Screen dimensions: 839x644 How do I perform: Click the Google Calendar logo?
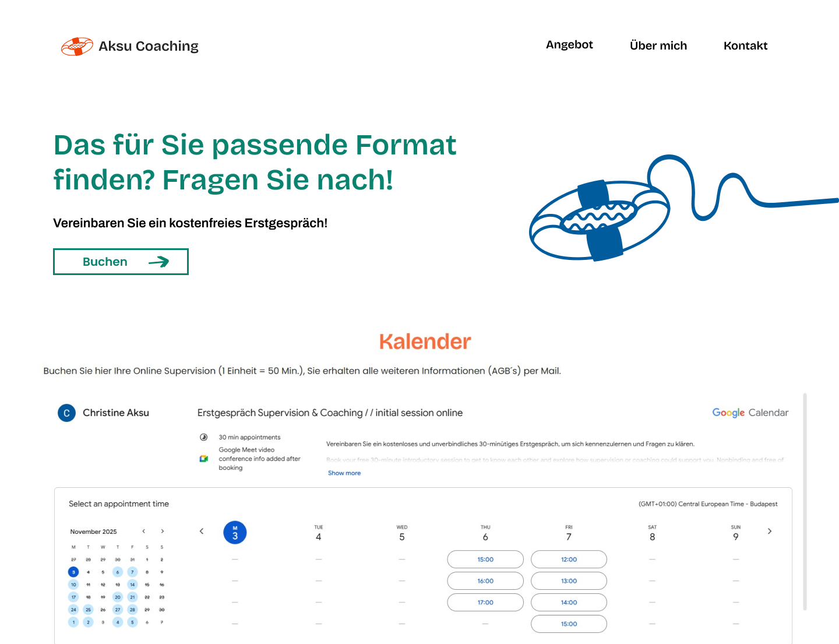tap(750, 413)
